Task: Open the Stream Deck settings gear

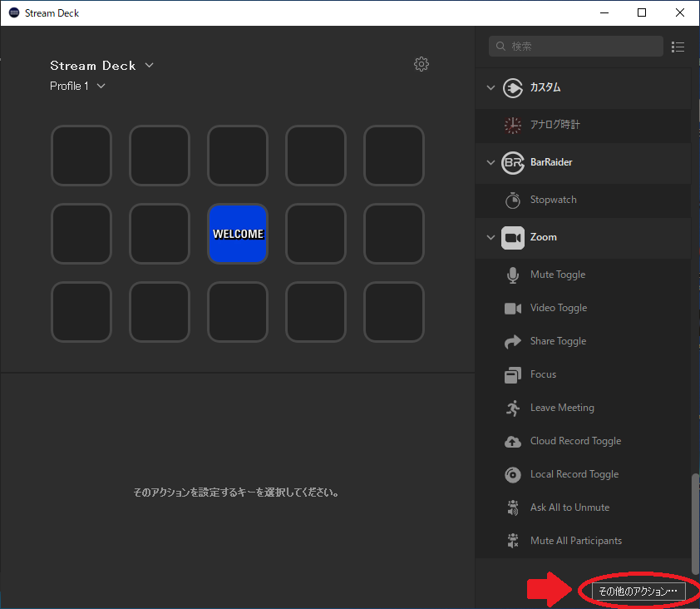Action: pyautogui.click(x=421, y=64)
